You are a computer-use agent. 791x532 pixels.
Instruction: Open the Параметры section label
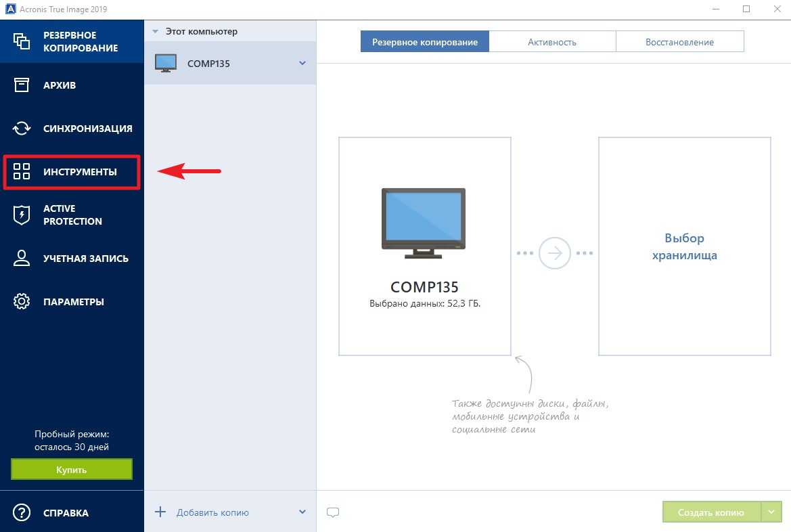pos(74,302)
